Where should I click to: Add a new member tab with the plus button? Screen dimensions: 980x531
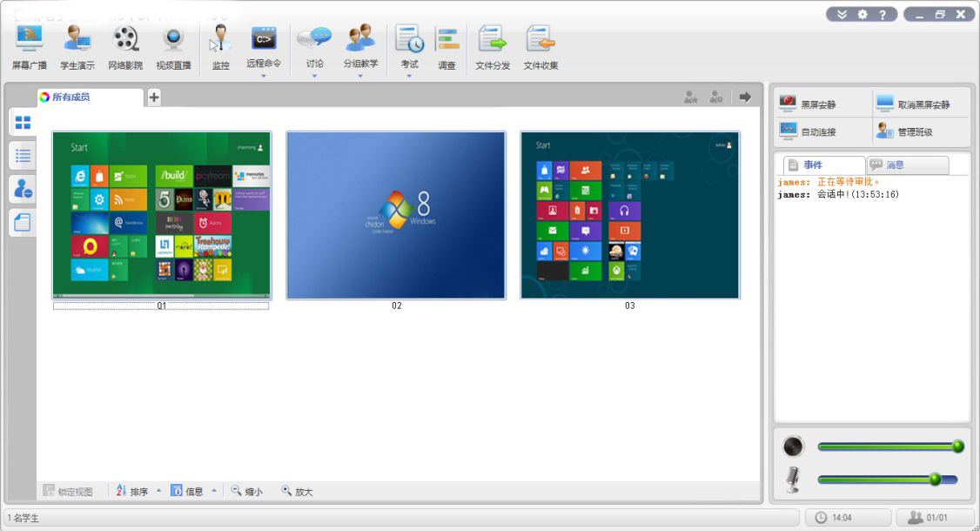tap(154, 97)
